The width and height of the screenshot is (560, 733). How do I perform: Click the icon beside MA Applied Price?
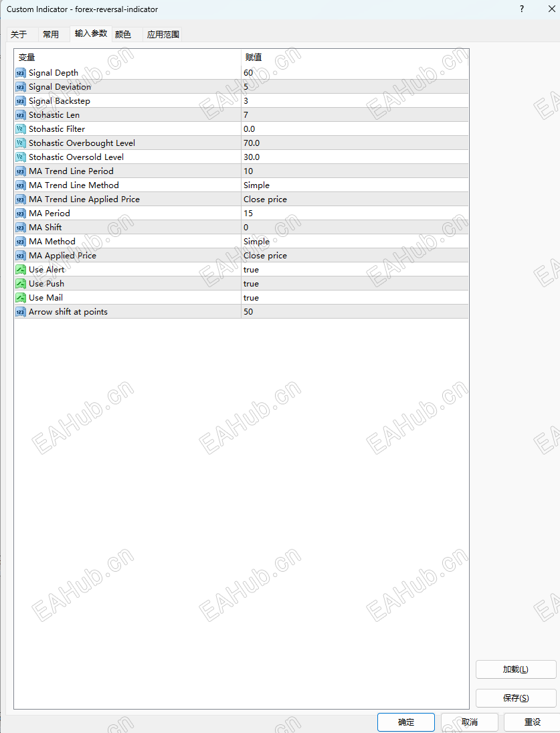pyautogui.click(x=21, y=255)
